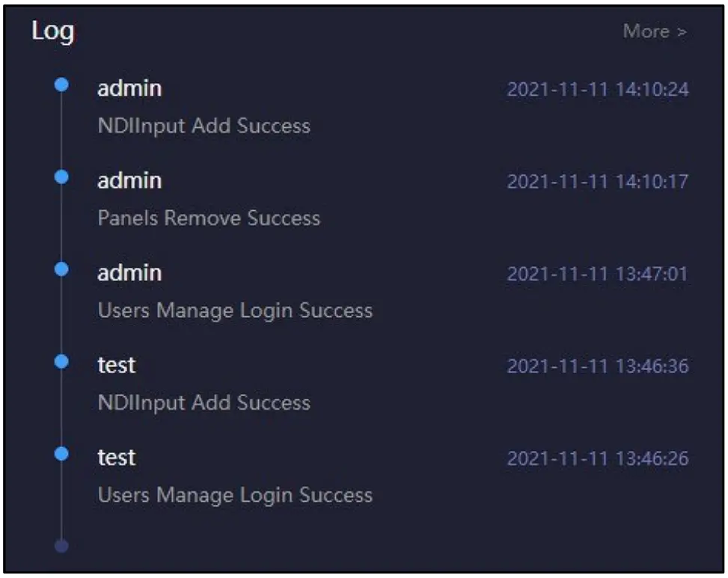Select the timeline dot for Panels Remove entry
This screenshot has height=578, width=728.
(62, 176)
